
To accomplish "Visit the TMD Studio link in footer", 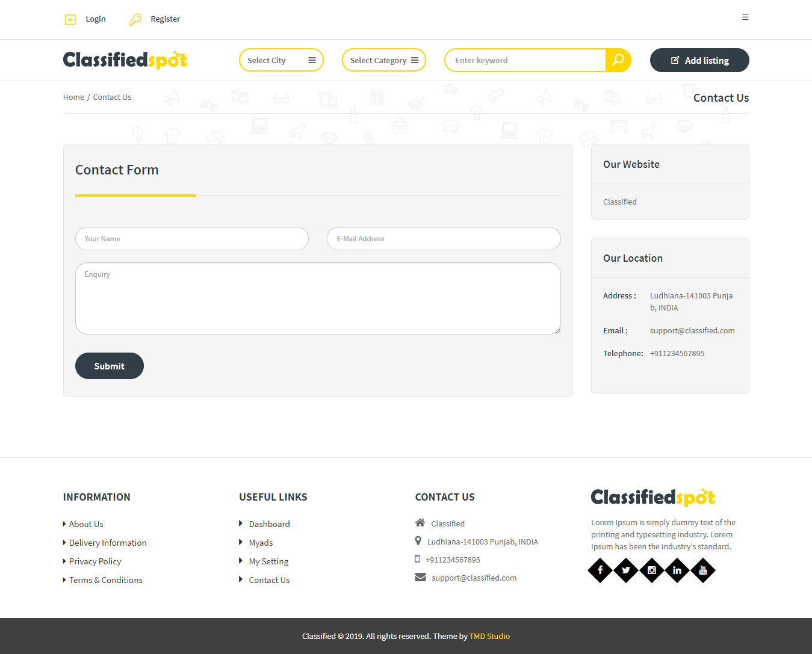I will (489, 636).
